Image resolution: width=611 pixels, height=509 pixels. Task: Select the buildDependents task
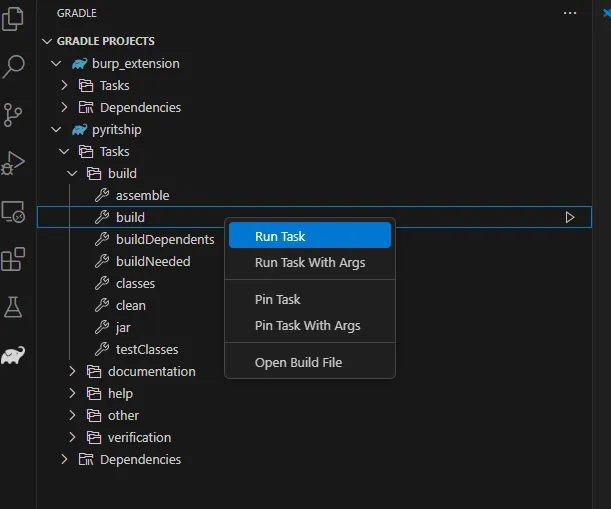pyautogui.click(x=165, y=239)
